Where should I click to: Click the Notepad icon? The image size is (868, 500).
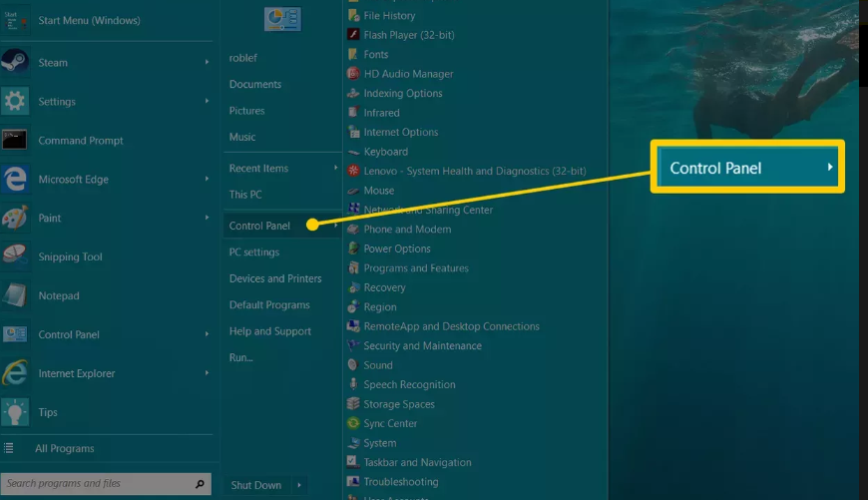(15, 295)
